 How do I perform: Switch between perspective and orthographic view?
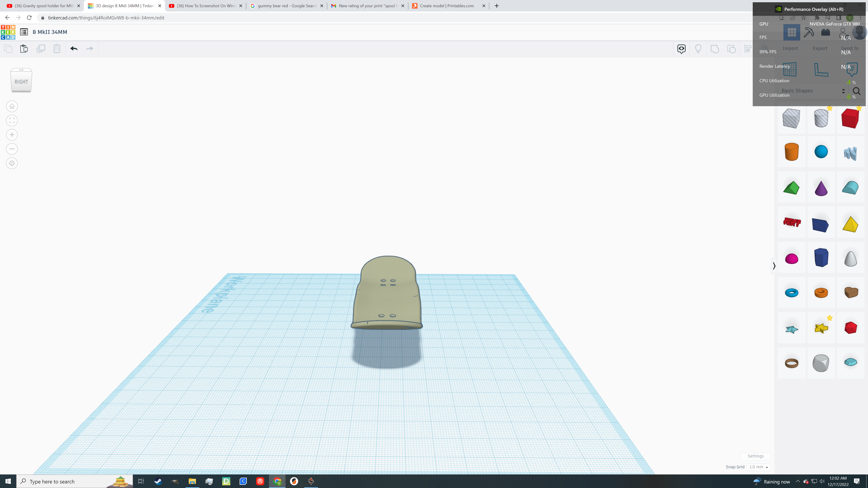tap(12, 163)
